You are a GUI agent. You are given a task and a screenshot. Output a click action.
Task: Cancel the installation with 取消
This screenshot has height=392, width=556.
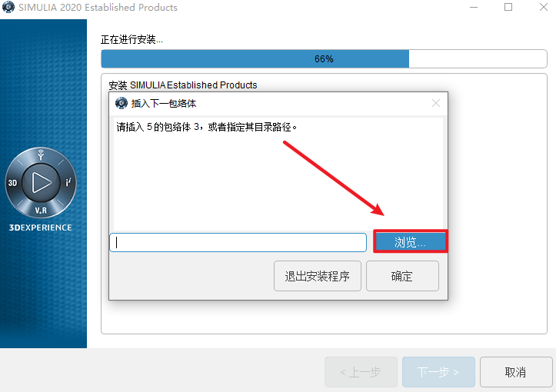(x=516, y=372)
